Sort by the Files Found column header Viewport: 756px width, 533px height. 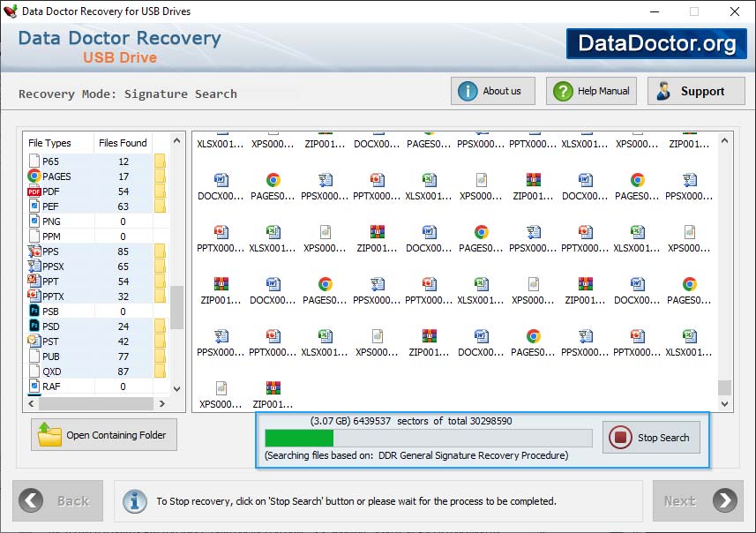tap(123, 143)
